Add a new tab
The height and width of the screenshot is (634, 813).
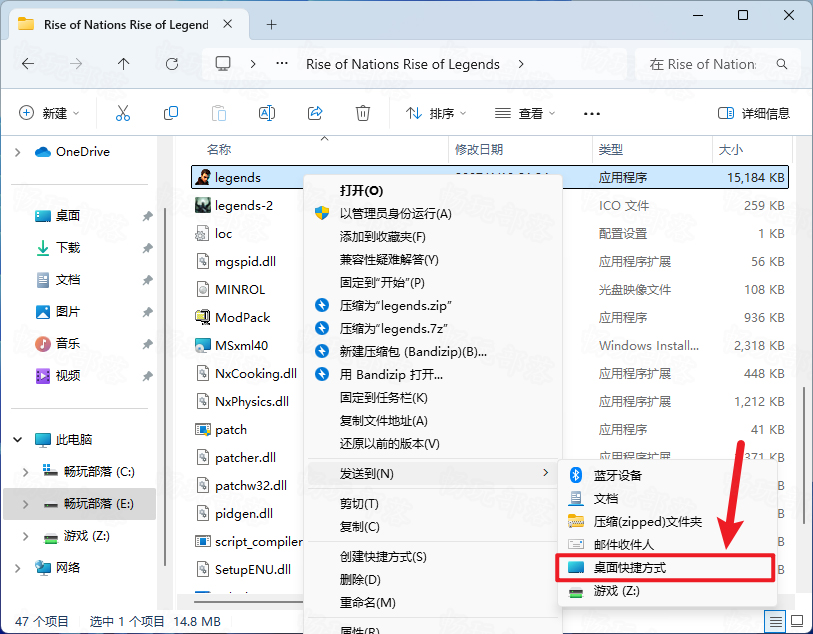(271, 24)
